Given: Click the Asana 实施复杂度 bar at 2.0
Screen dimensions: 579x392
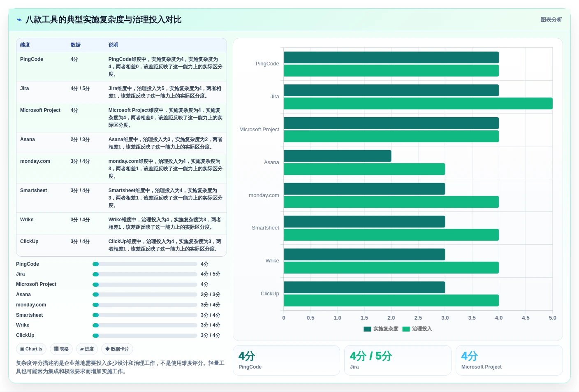Looking at the screenshot, I should pos(337,156).
